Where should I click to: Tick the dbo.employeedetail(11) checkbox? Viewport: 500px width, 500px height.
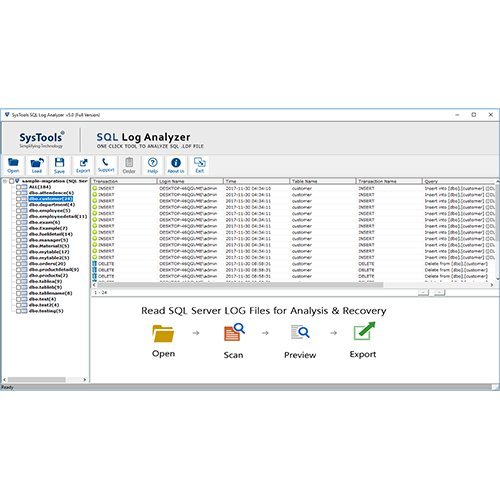pos(19,216)
